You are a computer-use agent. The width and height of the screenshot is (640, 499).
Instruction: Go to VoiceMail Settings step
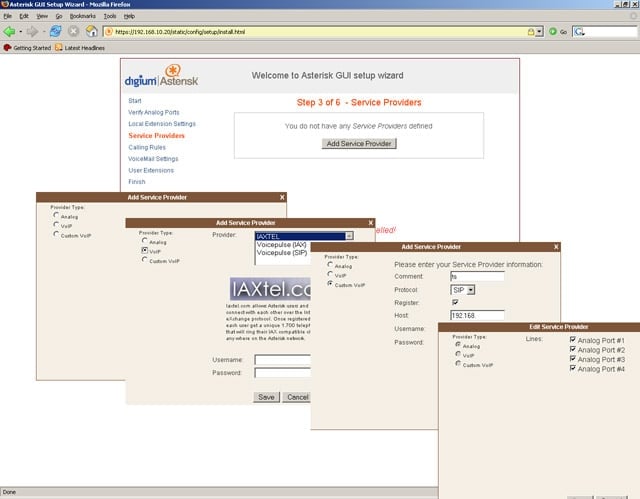[153, 159]
